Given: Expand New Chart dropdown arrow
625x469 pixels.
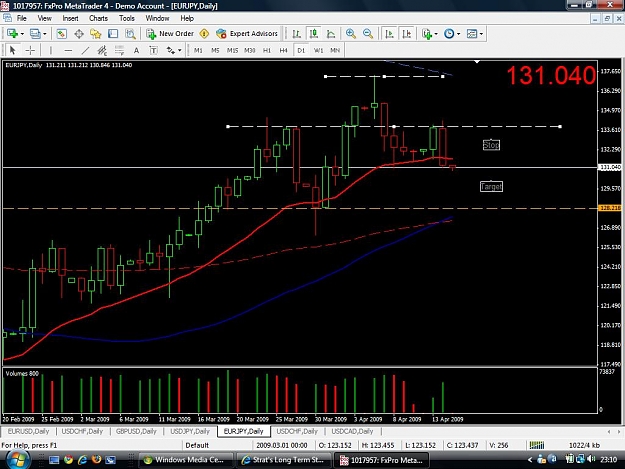Looking at the screenshot, I should pos(22,34).
